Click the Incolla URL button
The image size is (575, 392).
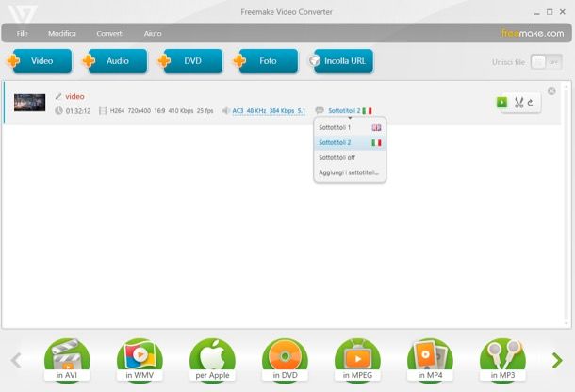341,61
